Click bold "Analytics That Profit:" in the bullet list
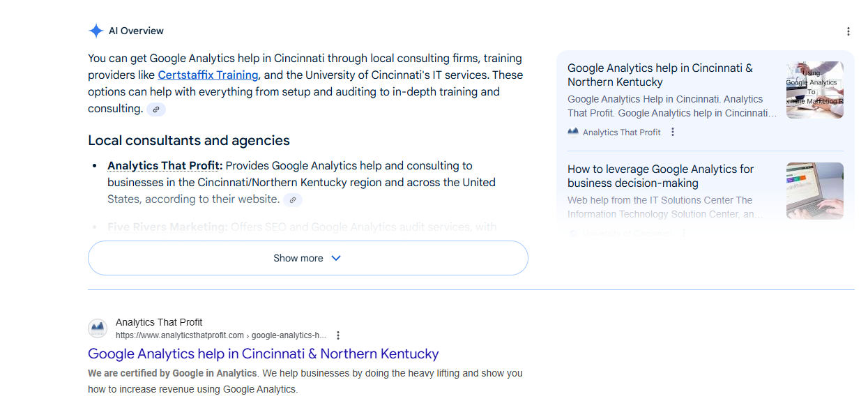This screenshot has height=410, width=868. [x=165, y=166]
